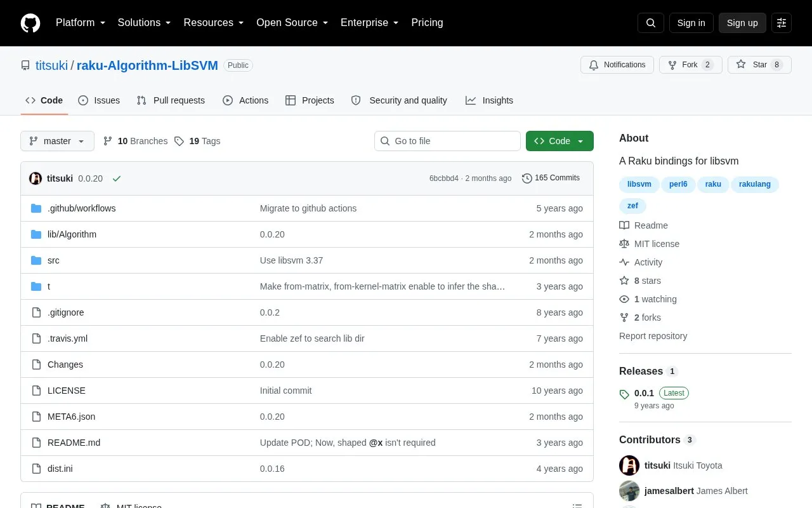Open the 165 Commits link
Viewport: 812px width, 508px height.
click(551, 178)
